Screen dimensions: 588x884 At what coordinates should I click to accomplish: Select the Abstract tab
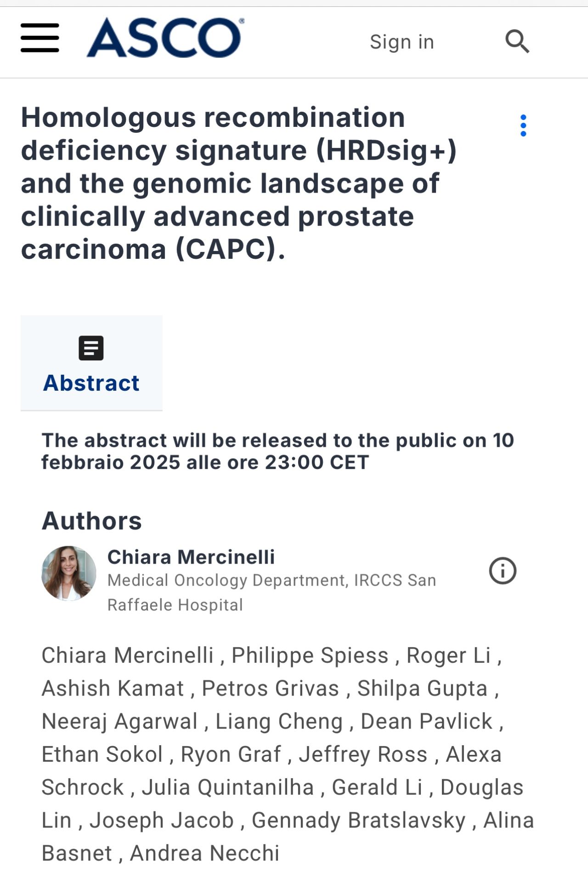click(91, 363)
